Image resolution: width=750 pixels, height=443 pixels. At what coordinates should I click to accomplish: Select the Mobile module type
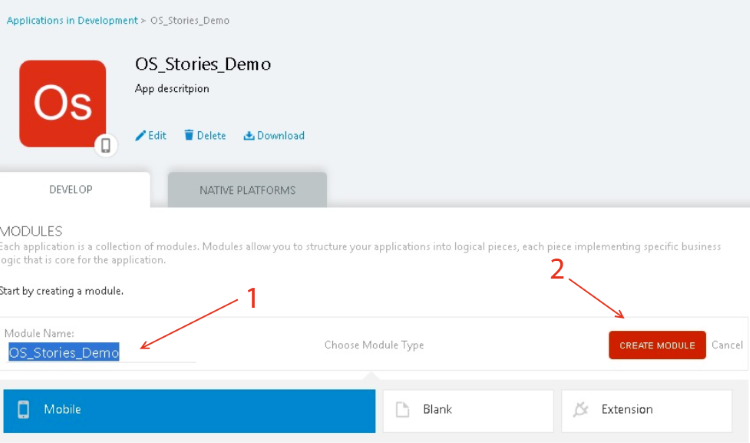coord(190,410)
